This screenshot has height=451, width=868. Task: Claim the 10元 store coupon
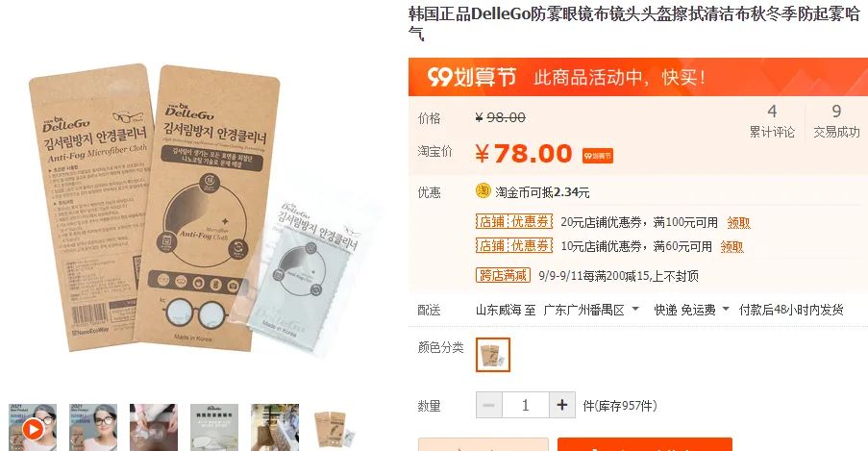[x=732, y=246]
